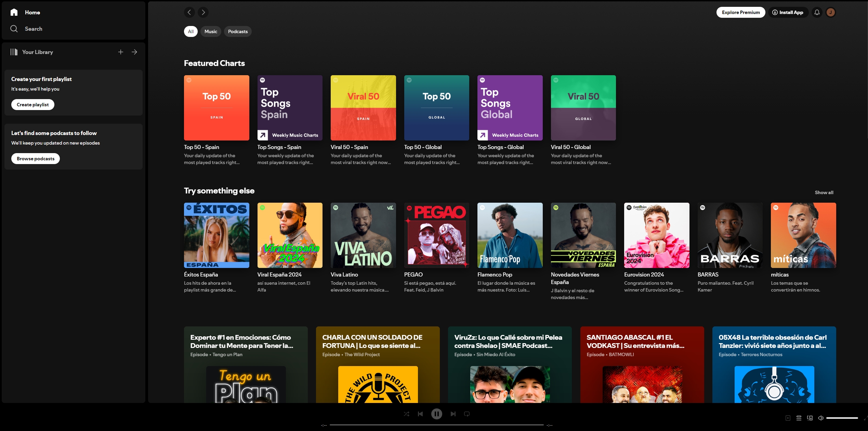Open the Viral 50 - Global cover
This screenshot has width=868, height=431.
pyautogui.click(x=583, y=108)
